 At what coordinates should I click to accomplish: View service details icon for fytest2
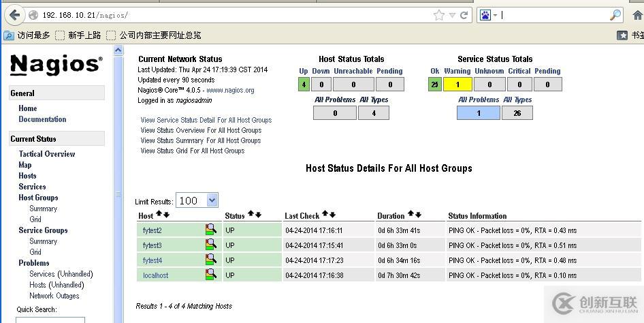pyautogui.click(x=211, y=230)
